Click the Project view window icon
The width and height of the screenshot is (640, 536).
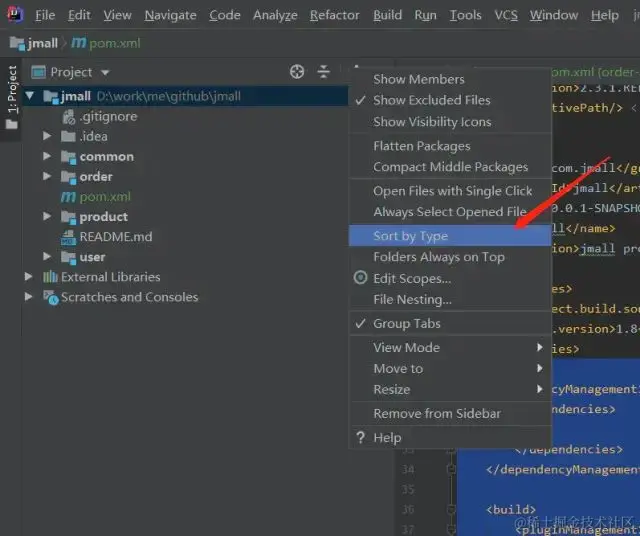(39, 72)
